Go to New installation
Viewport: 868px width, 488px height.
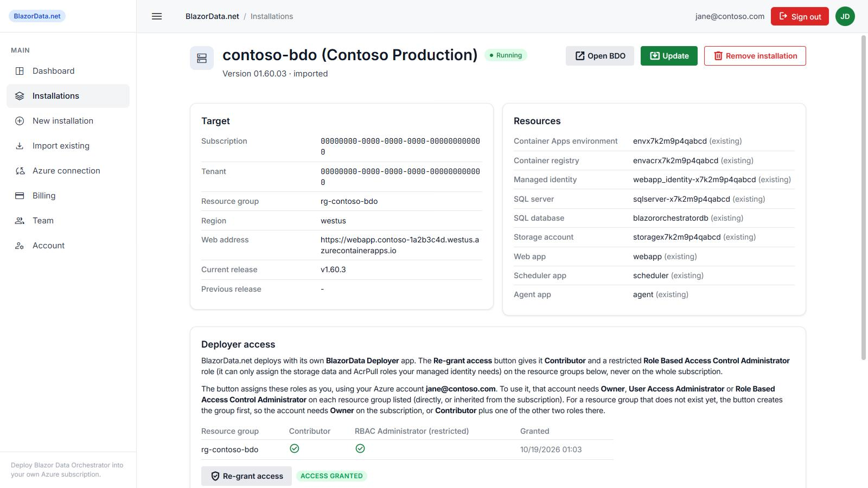(x=68, y=121)
